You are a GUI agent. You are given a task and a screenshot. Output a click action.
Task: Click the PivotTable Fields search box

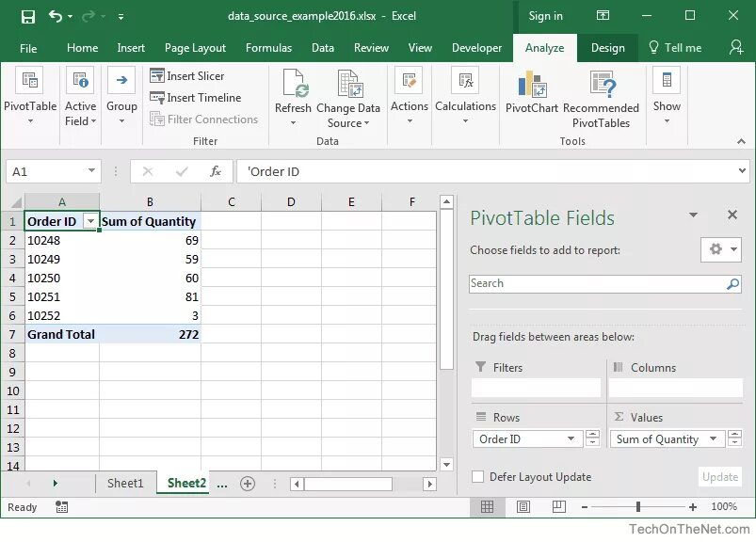coord(604,284)
